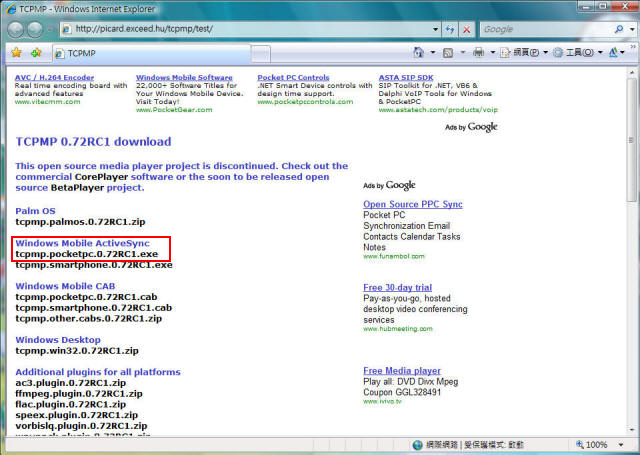Download tcpmp.win32.0.72RC1.zip
Screen dimensions: 640x455
tap(77, 351)
